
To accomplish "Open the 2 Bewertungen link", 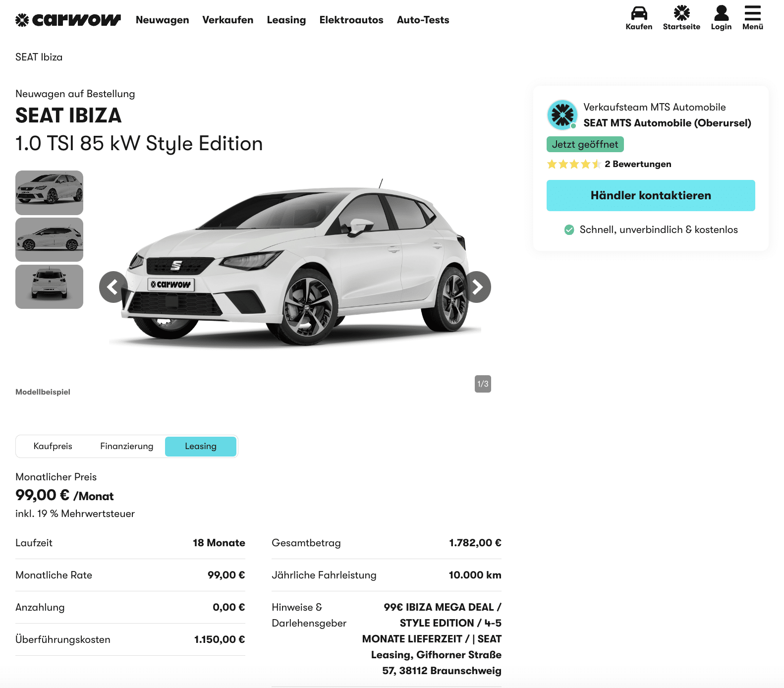I will pyautogui.click(x=638, y=164).
